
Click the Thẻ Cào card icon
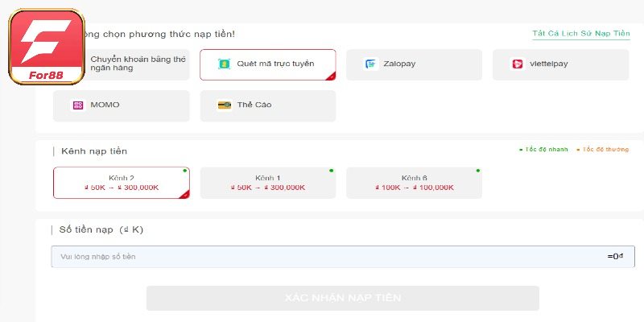pos(225,105)
